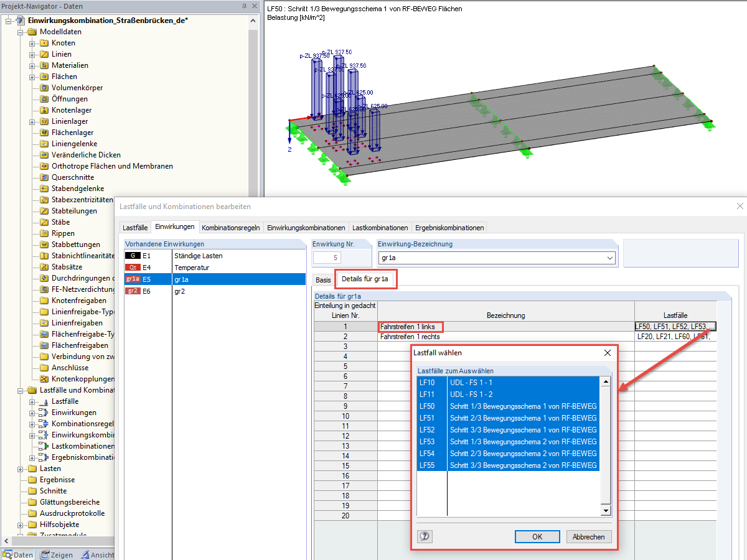Click the Flächenlager icon in the navigator
The height and width of the screenshot is (560, 747).
click(44, 133)
